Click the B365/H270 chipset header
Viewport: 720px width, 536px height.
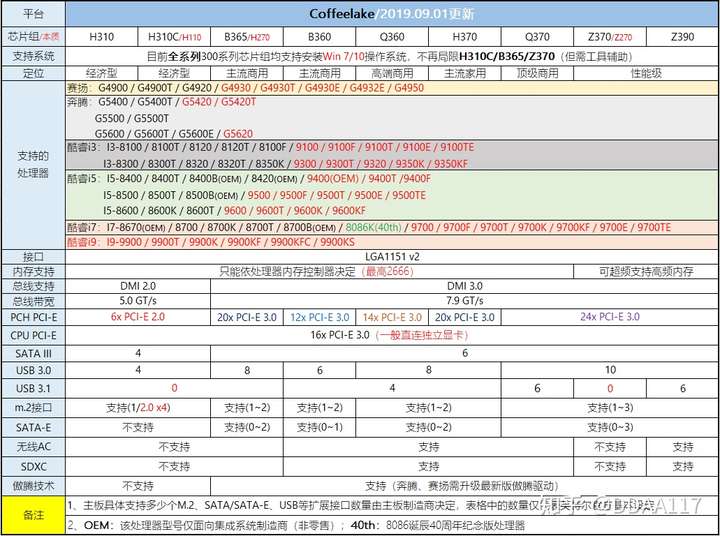(247, 37)
